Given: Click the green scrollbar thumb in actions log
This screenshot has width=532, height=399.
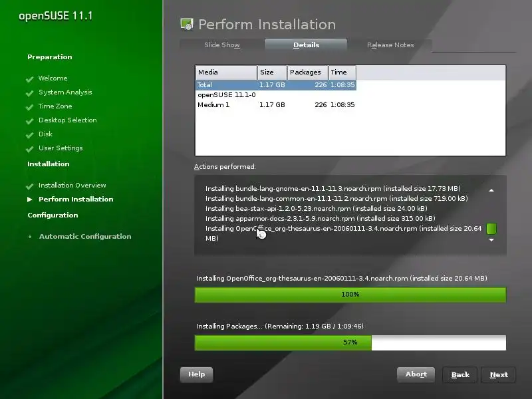Looking at the screenshot, I should click(491, 229).
